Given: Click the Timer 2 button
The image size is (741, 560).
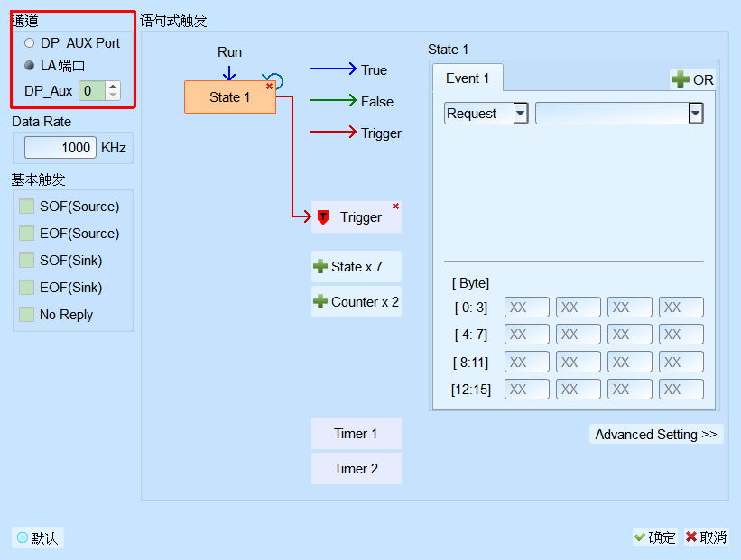Looking at the screenshot, I should pyautogui.click(x=357, y=468).
